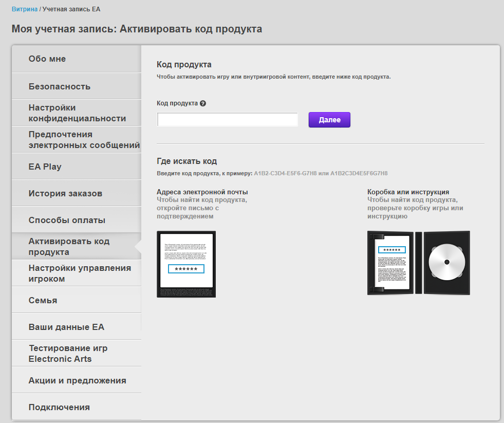The image size is (504, 423).
Task: Click the help icon next to Код продукта
Action: coord(203,103)
